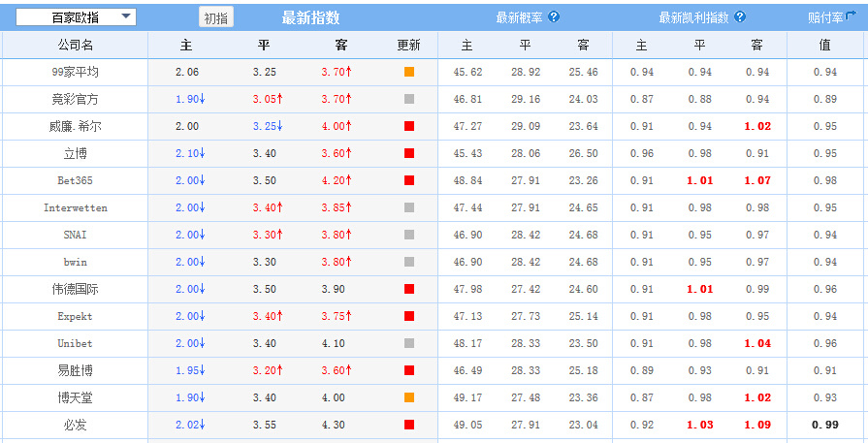
Task: Open the 伟德国际 company name
Action: (75, 289)
